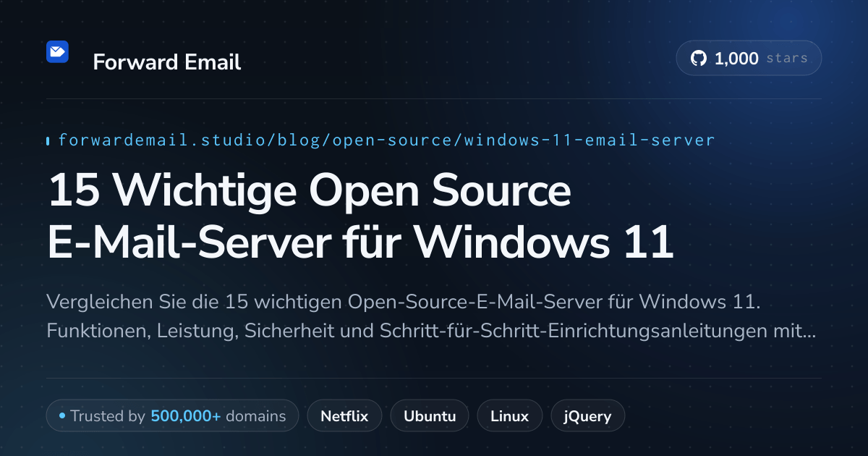Image resolution: width=868 pixels, height=456 pixels.
Task: Select the jQuery tag
Action: [x=588, y=416]
